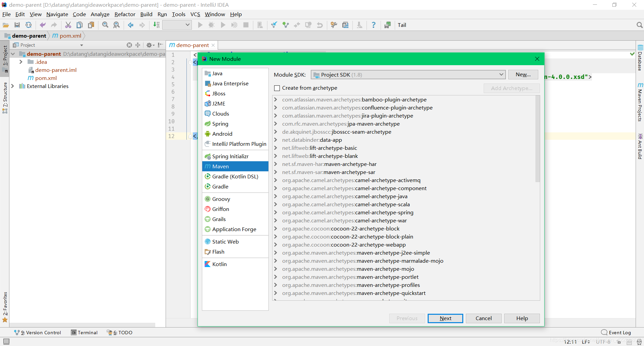This screenshot has height=346, width=644.
Task: Select Kotlin module type
Action: (235, 264)
